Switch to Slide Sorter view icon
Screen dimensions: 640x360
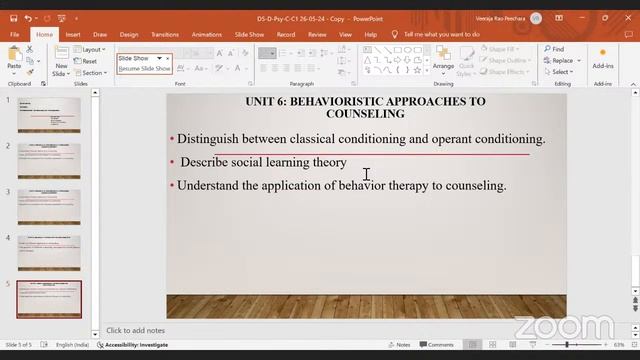tap(493, 345)
